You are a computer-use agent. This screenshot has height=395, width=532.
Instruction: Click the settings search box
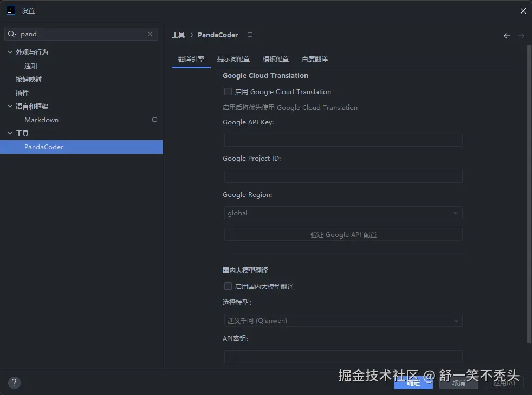(x=81, y=34)
